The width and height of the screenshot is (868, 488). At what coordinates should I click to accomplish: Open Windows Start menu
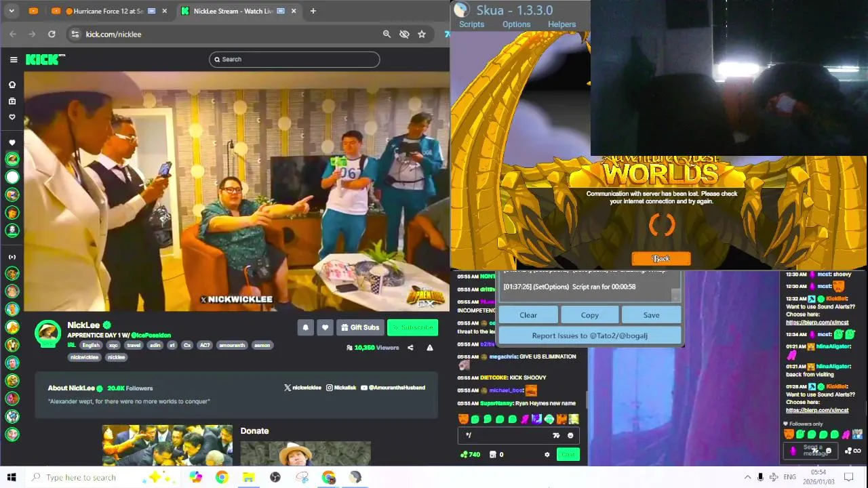click(x=12, y=477)
